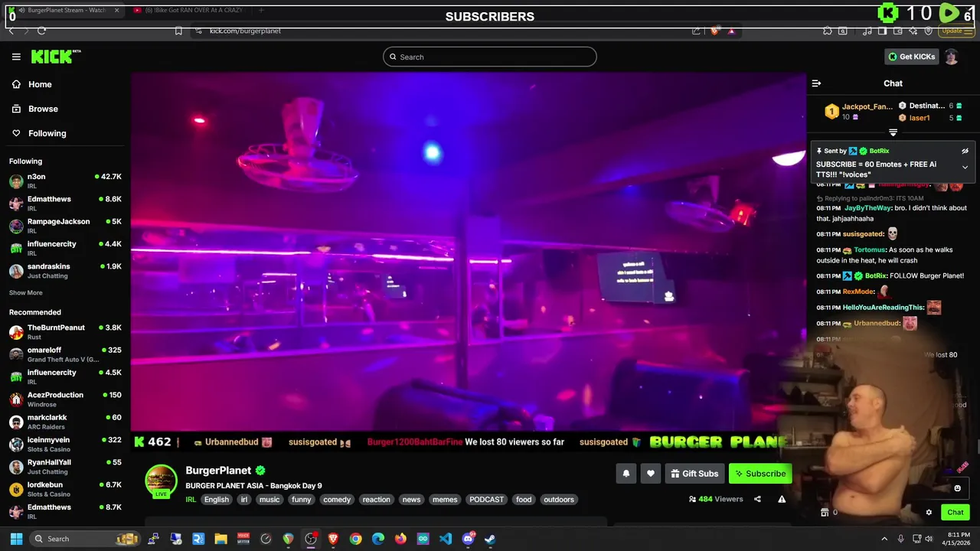Screen dimensions: 980x551
Task: Open chat settings gear icon
Action: [929, 513]
